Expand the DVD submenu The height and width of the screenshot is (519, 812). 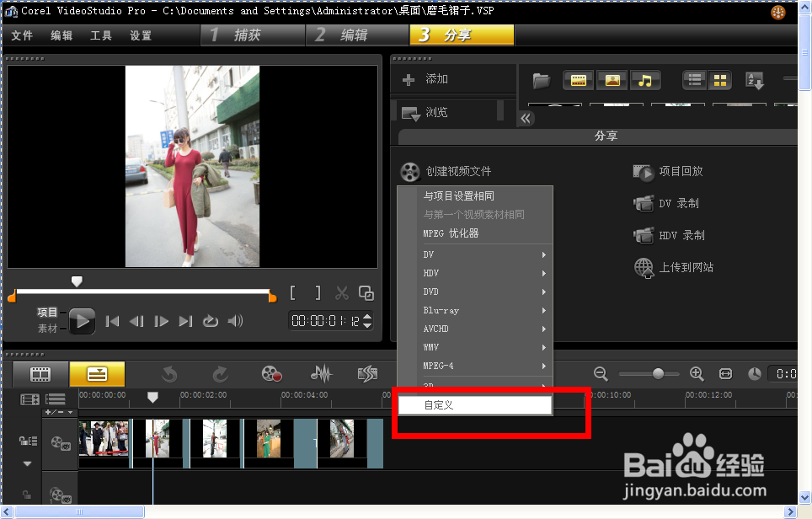(475, 292)
